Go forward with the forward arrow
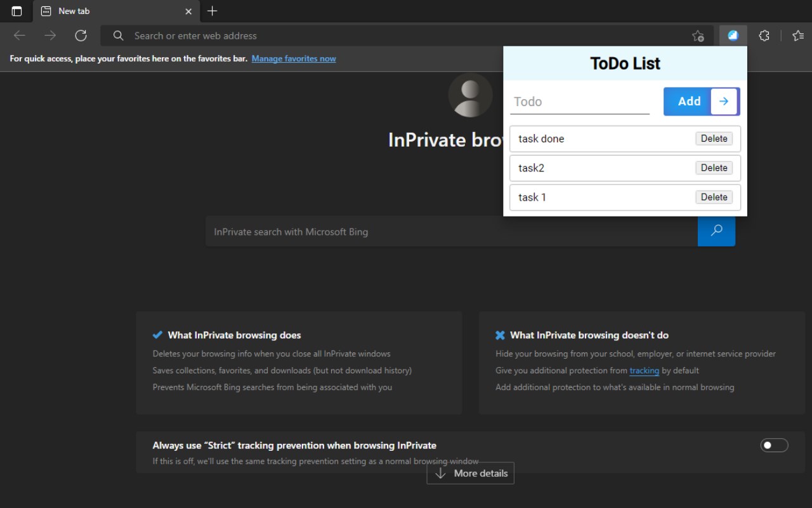Screen dimensions: 812x508 (50, 36)
